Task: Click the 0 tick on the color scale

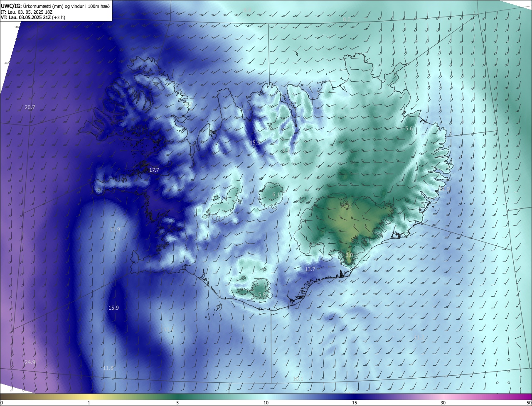Action: [x=2, y=403]
